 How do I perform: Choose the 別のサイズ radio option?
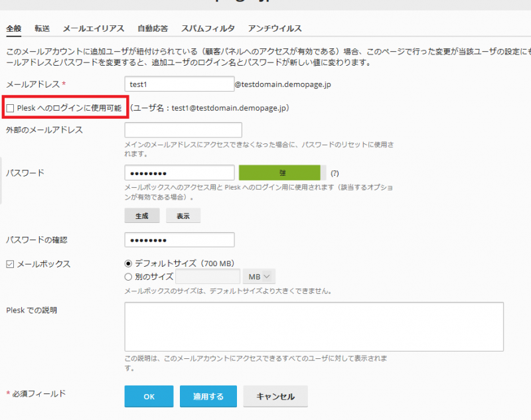coord(129,277)
